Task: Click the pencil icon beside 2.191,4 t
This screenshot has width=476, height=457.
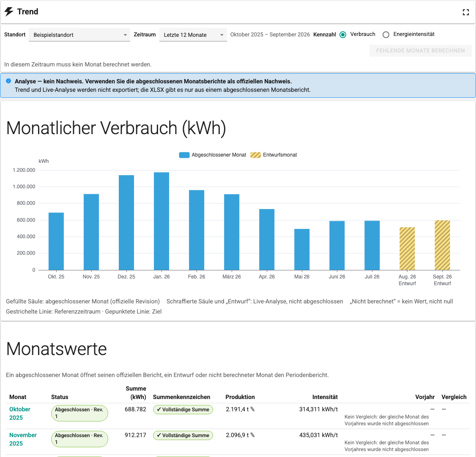Action: (x=252, y=409)
